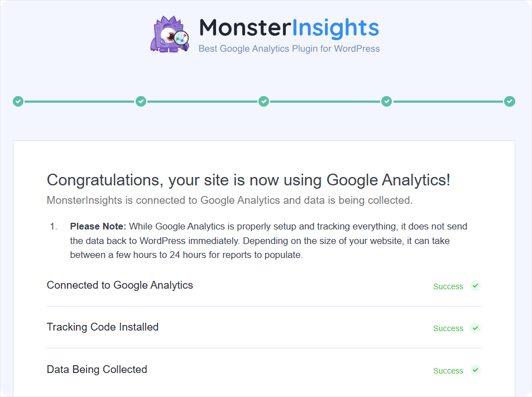Screen dimensions: 532x397
Task: Click progress line between first and second steps
Action: 80,102
